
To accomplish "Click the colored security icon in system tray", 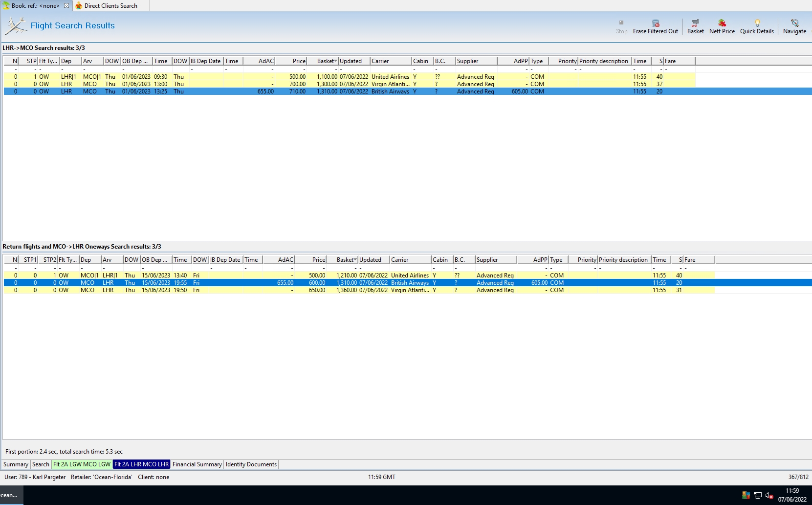I will click(746, 495).
